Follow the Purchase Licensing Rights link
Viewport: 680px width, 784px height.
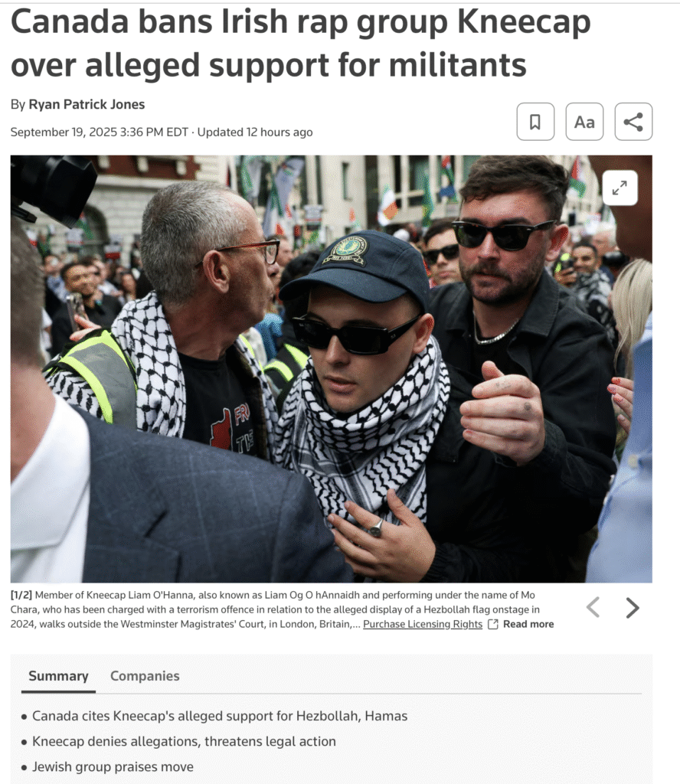(423, 624)
